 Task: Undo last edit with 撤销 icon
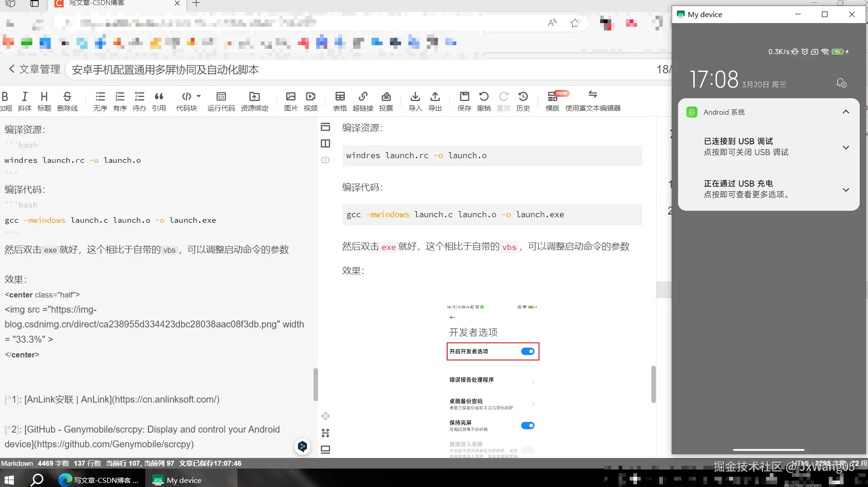(x=484, y=101)
